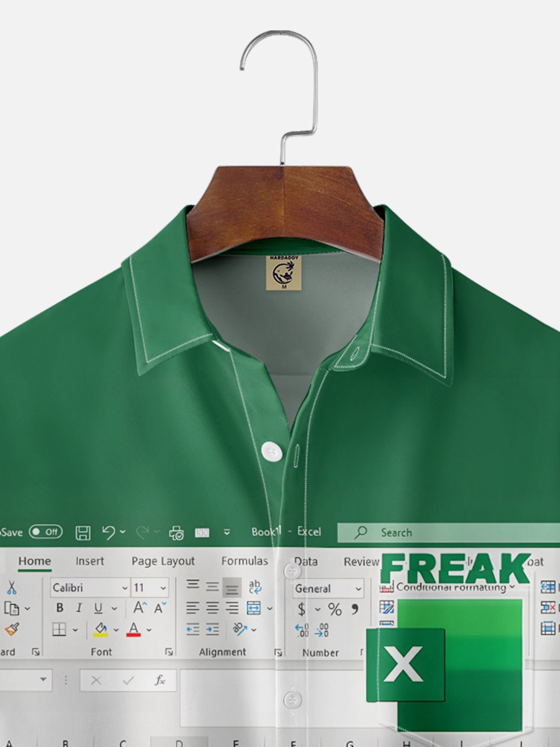This screenshot has height=747, width=560.
Task: Align text right
Action: pos(232,608)
